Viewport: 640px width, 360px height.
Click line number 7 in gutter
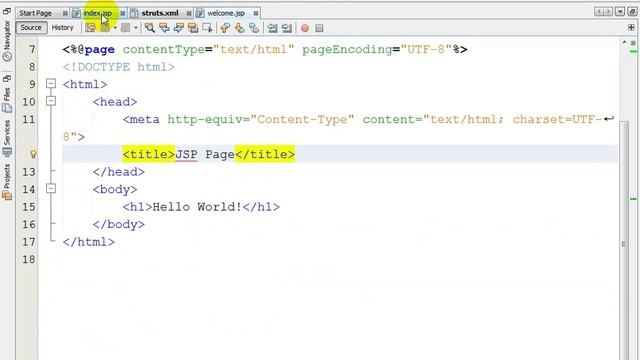32,49
